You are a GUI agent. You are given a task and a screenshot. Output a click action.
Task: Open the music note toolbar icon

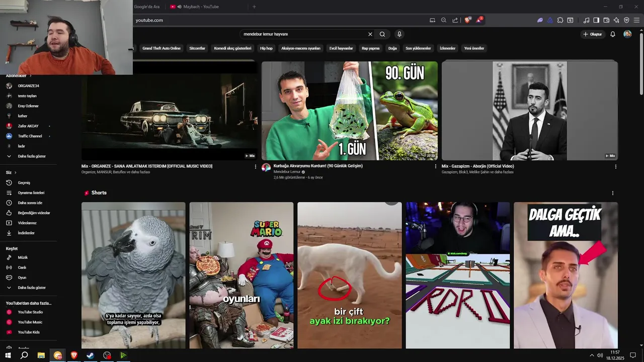tap(586, 20)
